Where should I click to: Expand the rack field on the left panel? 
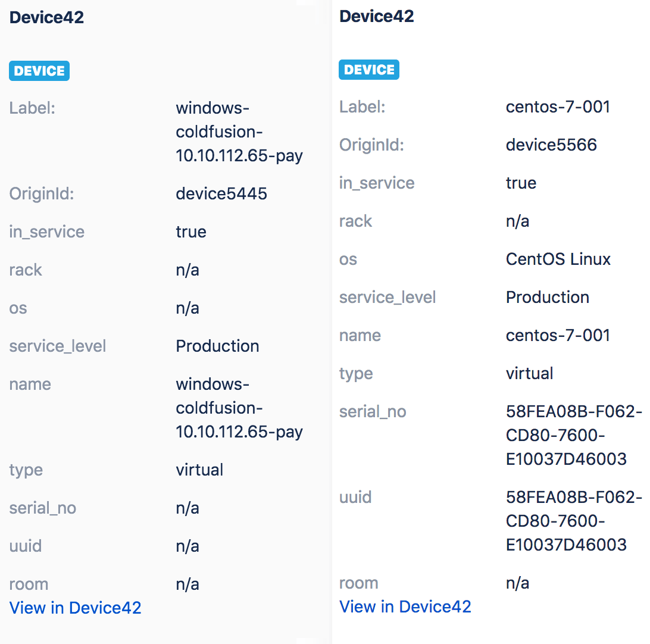[x=26, y=270]
